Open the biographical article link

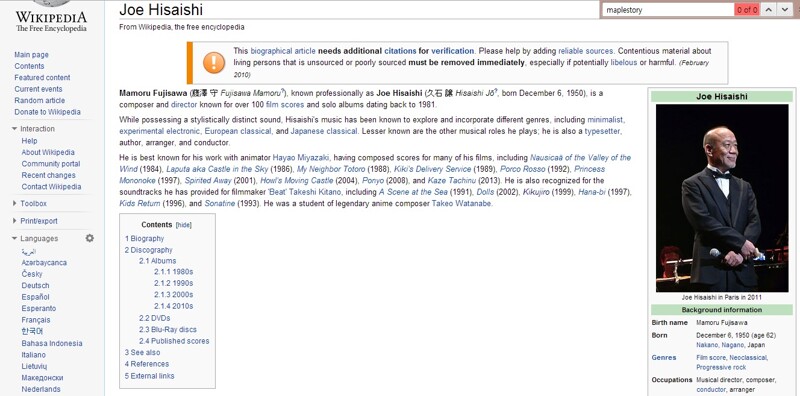pos(283,51)
